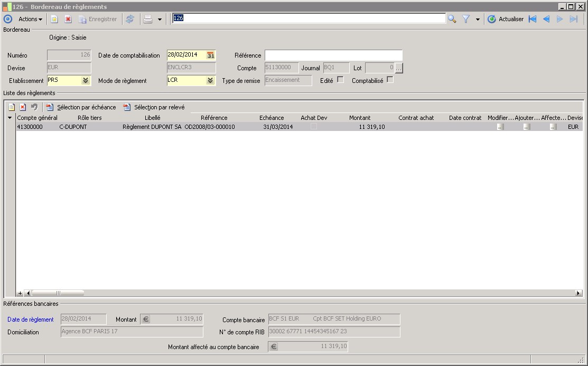Click the Actualiser refresh button
The image size is (588, 366).
coord(506,19)
